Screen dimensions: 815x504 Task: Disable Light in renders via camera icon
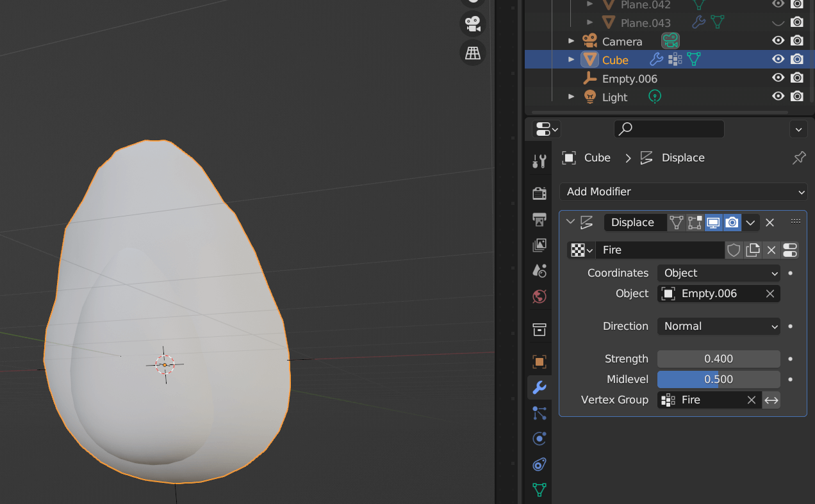(797, 97)
